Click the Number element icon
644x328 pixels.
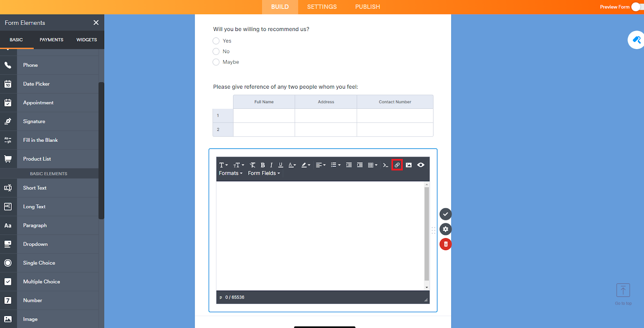click(x=8, y=300)
